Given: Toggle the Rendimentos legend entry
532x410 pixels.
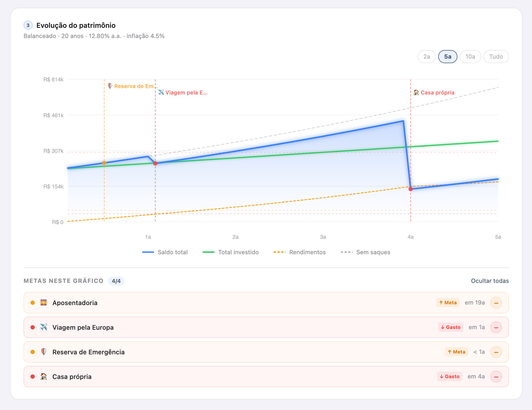Looking at the screenshot, I should coord(300,252).
